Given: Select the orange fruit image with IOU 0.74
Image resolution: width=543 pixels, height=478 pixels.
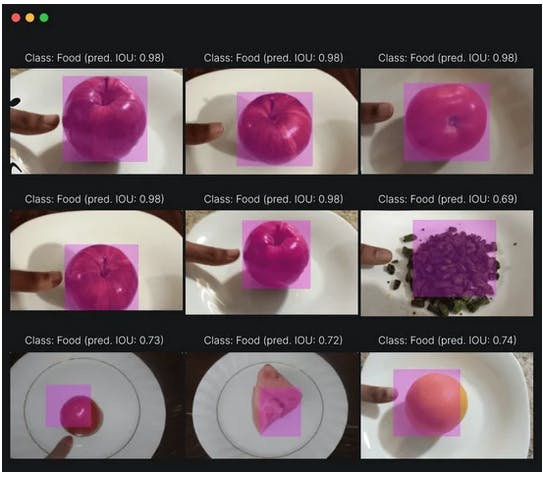Looking at the screenshot, I should tap(447, 405).
